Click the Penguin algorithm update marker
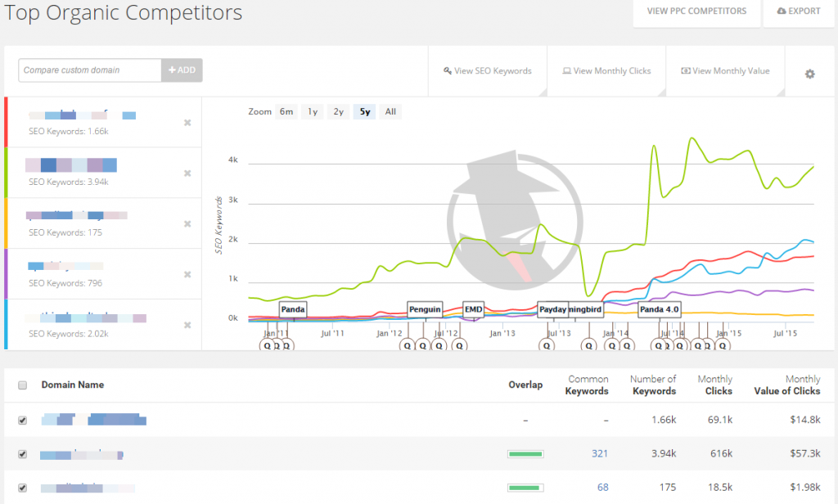The image size is (838, 504). (x=425, y=310)
